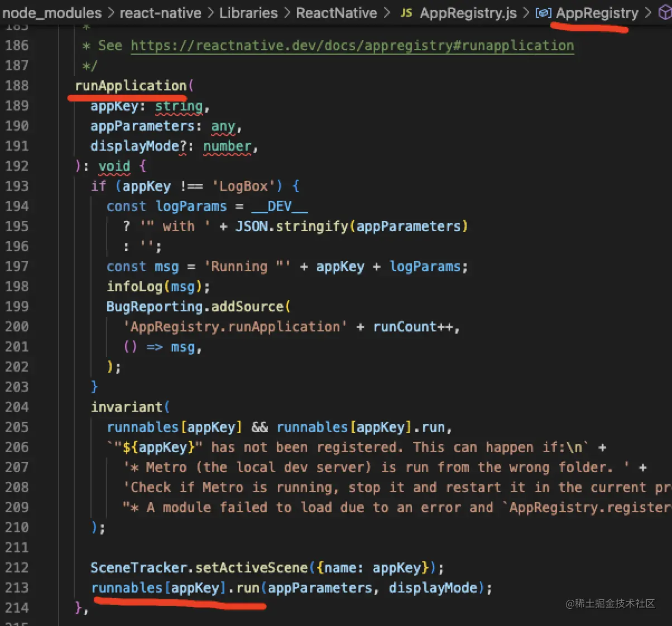
Task: Select the Libraries breadcrumb segment
Action: (x=248, y=13)
